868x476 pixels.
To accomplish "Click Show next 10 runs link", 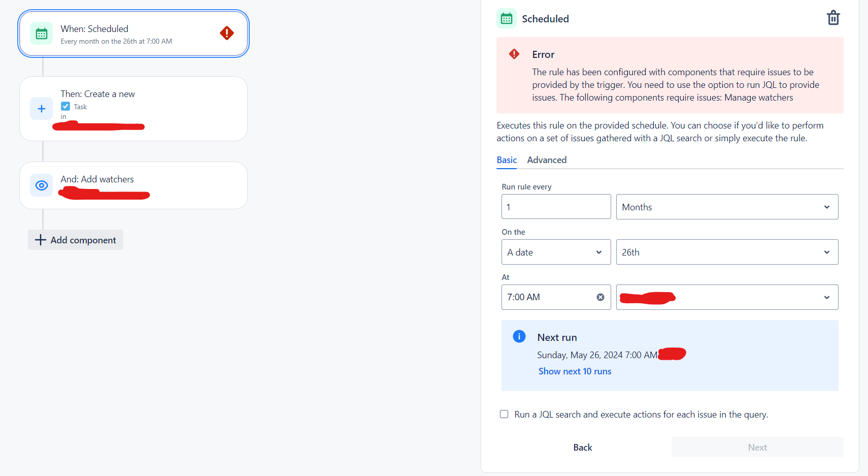I will click(575, 371).
